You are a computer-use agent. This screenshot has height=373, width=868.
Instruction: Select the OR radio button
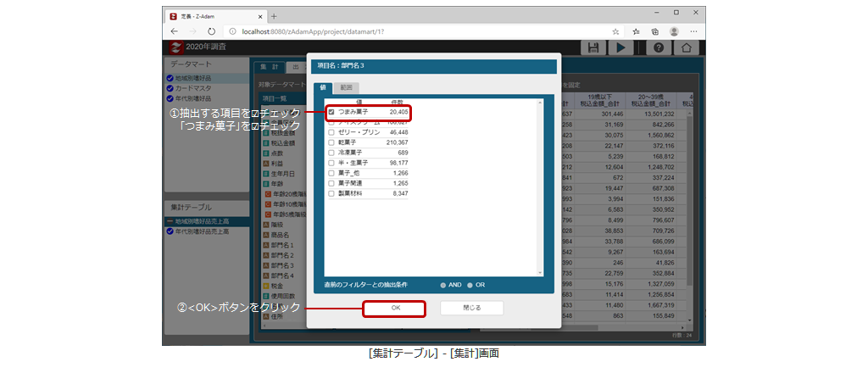click(x=470, y=285)
